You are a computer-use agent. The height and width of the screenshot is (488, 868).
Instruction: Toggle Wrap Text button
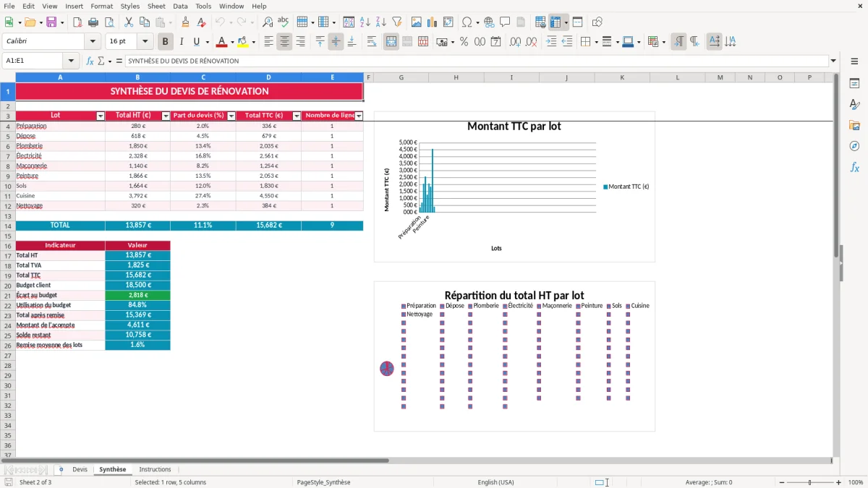pyautogui.click(x=372, y=42)
